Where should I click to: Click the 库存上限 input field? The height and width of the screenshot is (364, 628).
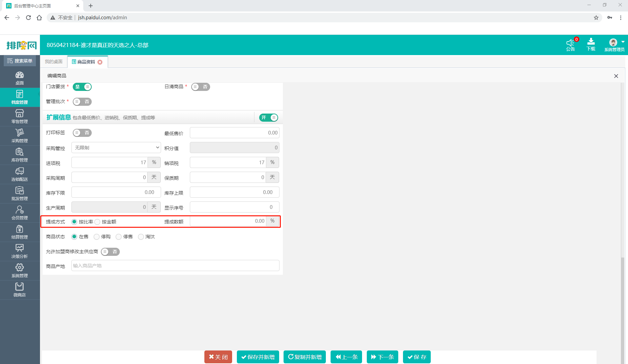click(x=234, y=192)
